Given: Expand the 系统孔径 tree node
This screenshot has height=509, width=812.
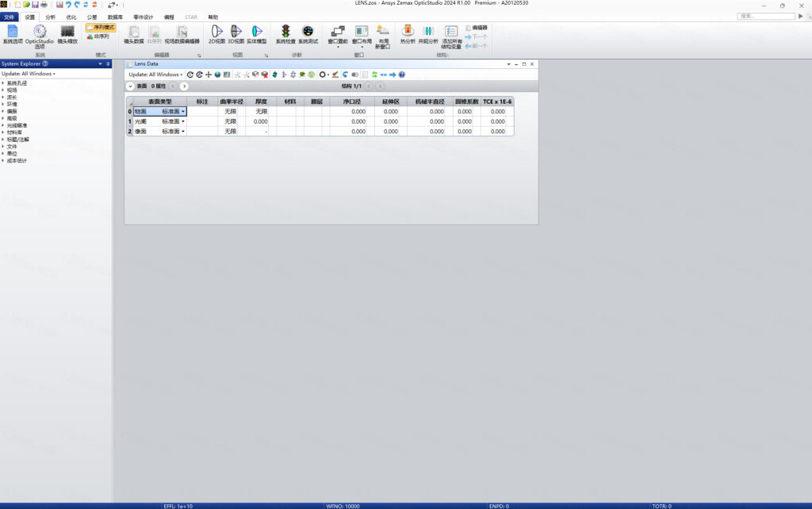Looking at the screenshot, I should click(3, 82).
